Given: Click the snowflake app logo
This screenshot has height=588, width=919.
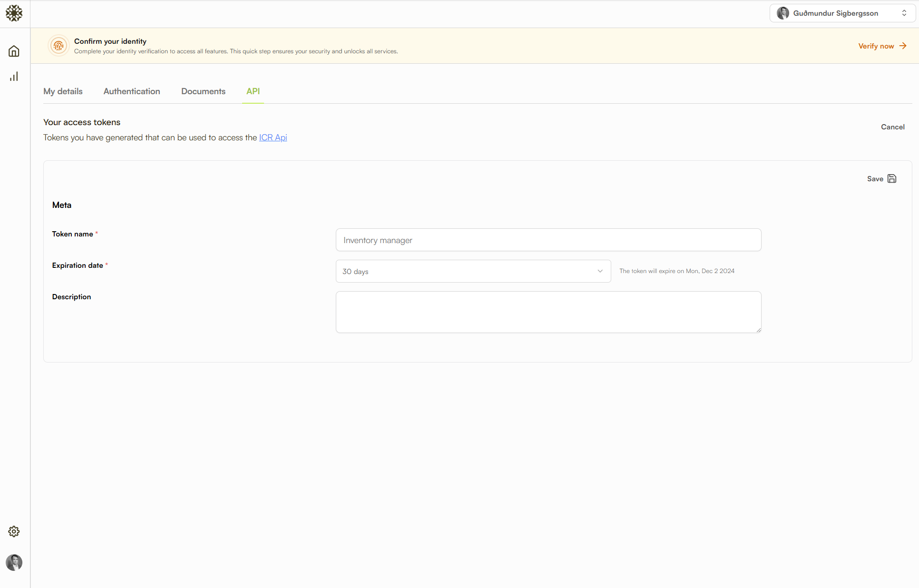Looking at the screenshot, I should [x=14, y=13].
